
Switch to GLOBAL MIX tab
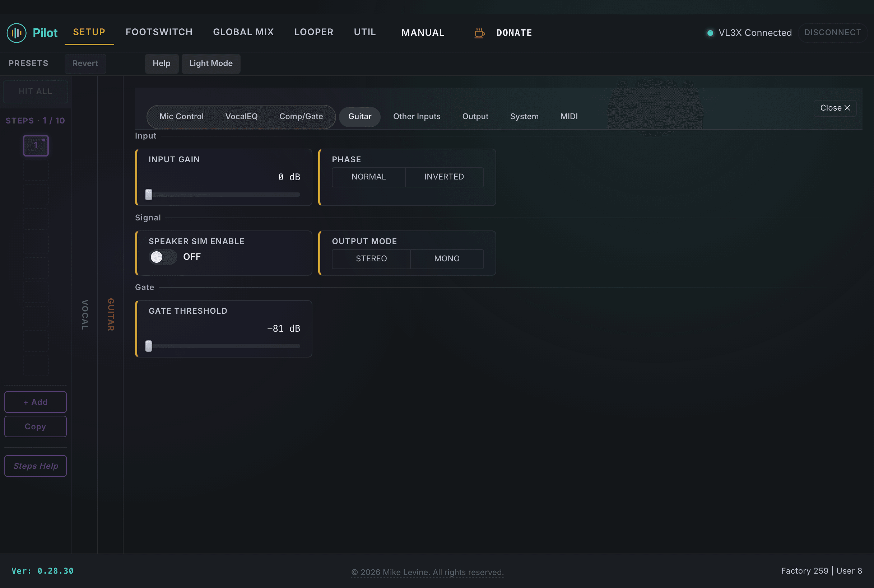click(x=243, y=32)
